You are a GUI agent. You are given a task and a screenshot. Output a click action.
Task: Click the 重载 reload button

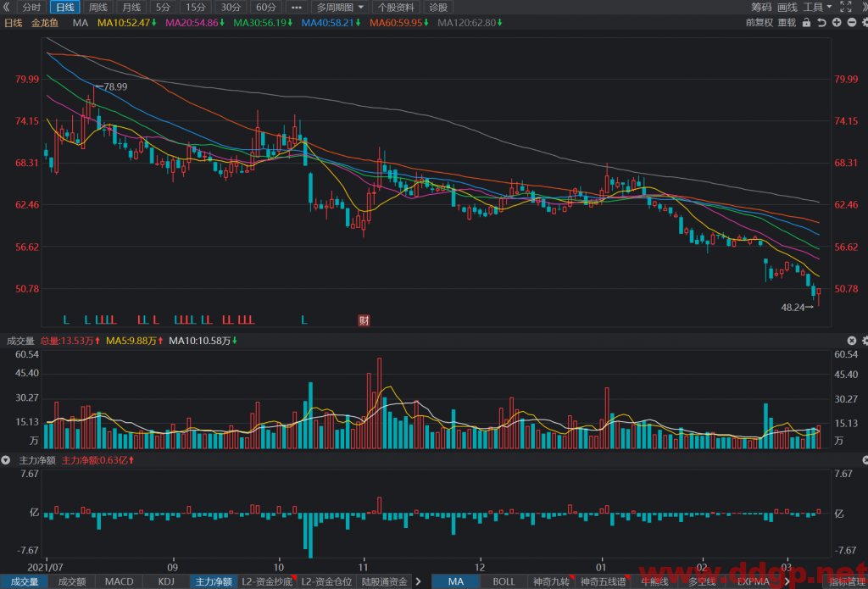[787, 23]
